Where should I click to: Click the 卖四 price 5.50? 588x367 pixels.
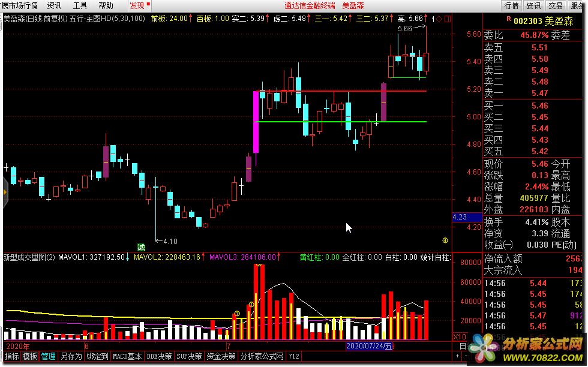tap(539, 59)
